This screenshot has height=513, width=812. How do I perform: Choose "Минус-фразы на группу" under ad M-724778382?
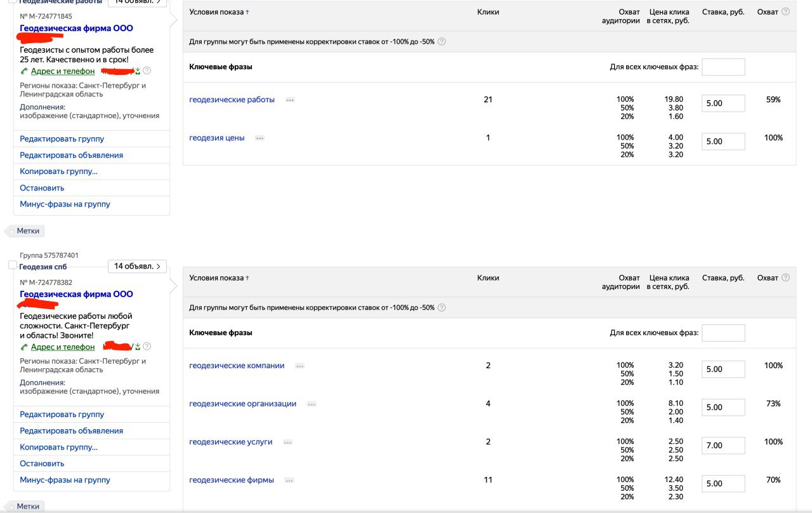(x=65, y=480)
